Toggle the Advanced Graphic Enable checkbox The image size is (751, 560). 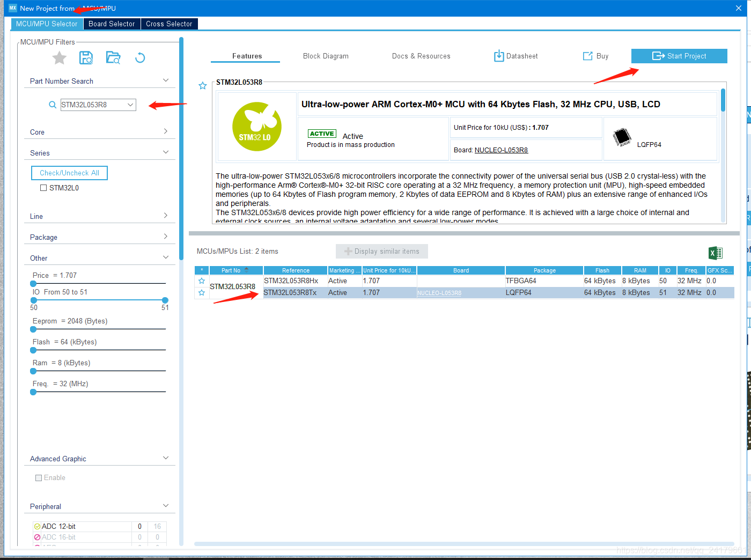[39, 478]
